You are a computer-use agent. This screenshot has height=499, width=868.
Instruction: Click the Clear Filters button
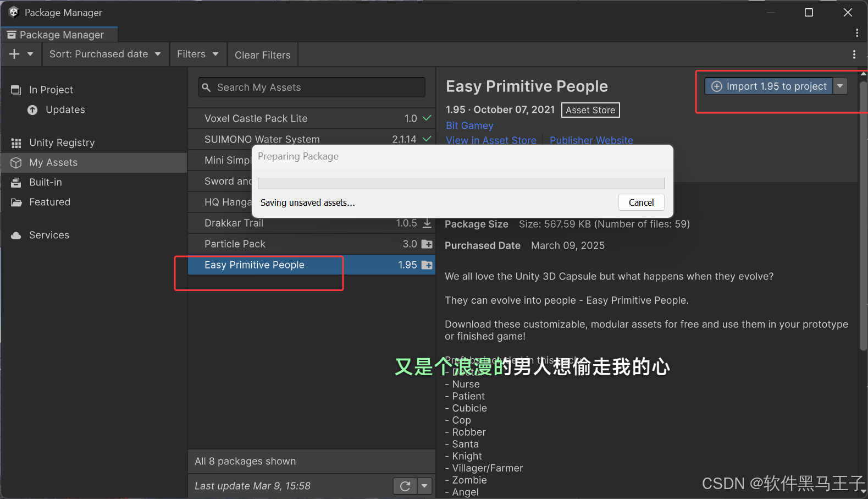[263, 54]
